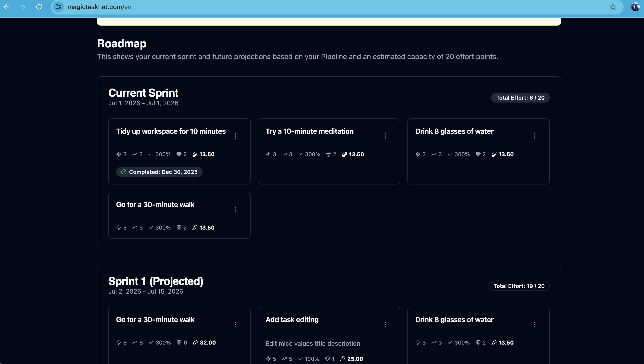Click lightning icon on Add task editing card
Viewport: 644px width, 364px height.
click(268, 359)
